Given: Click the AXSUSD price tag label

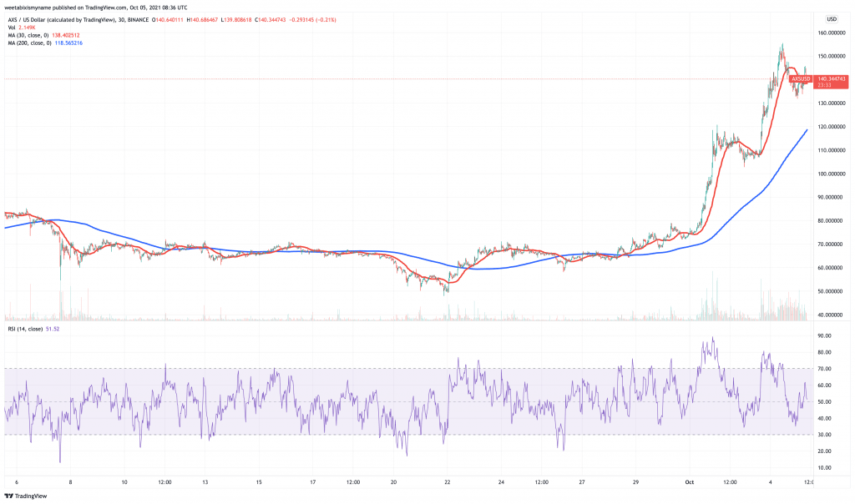Looking at the screenshot, I should point(801,79).
